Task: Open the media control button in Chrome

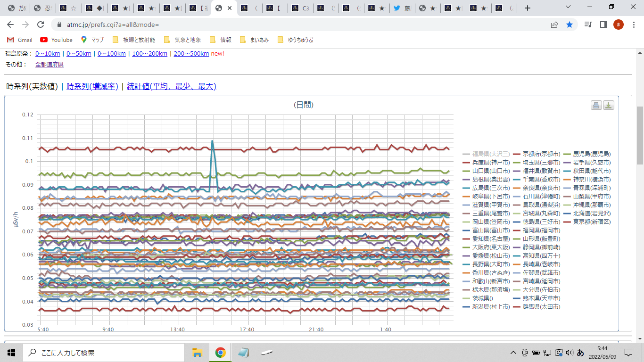Action: pos(588,25)
